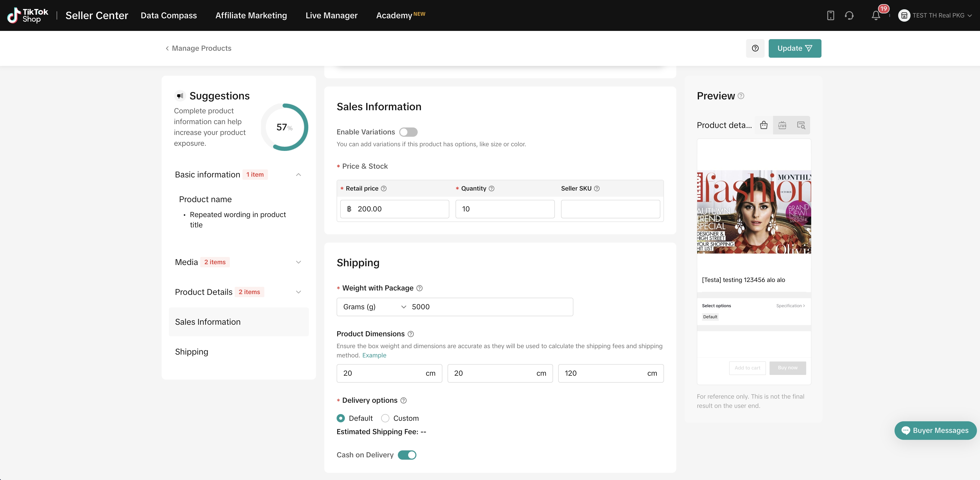Screen dimensions: 980x480
Task: Select the search result preview icon
Action: (x=801, y=125)
